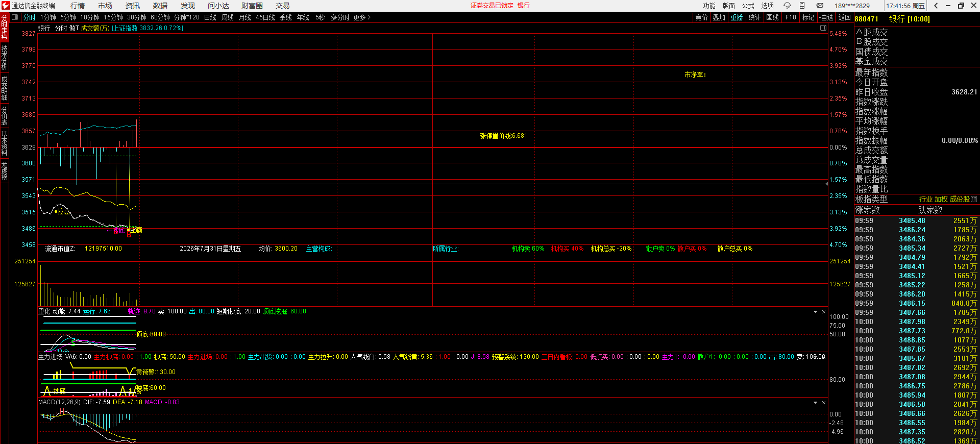Click the -自选 remove from watchlist button
Screen dimensions: 980x444
click(826, 17)
